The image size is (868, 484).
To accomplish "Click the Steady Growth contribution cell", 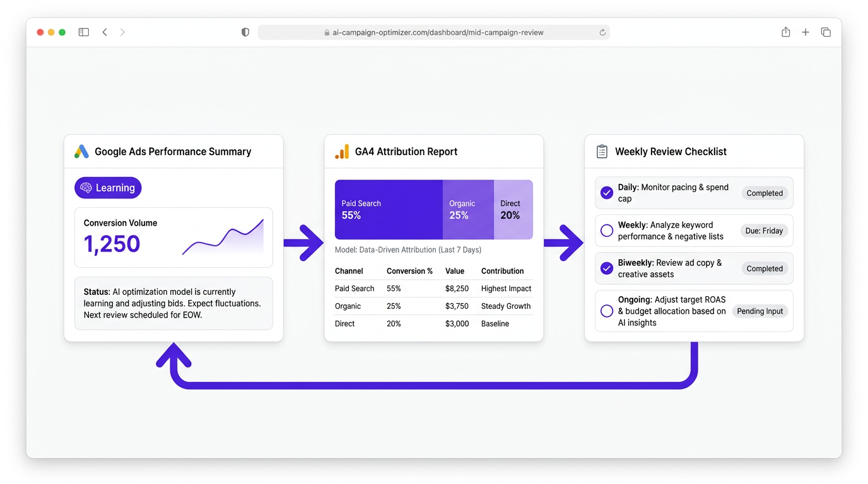I will click(506, 306).
